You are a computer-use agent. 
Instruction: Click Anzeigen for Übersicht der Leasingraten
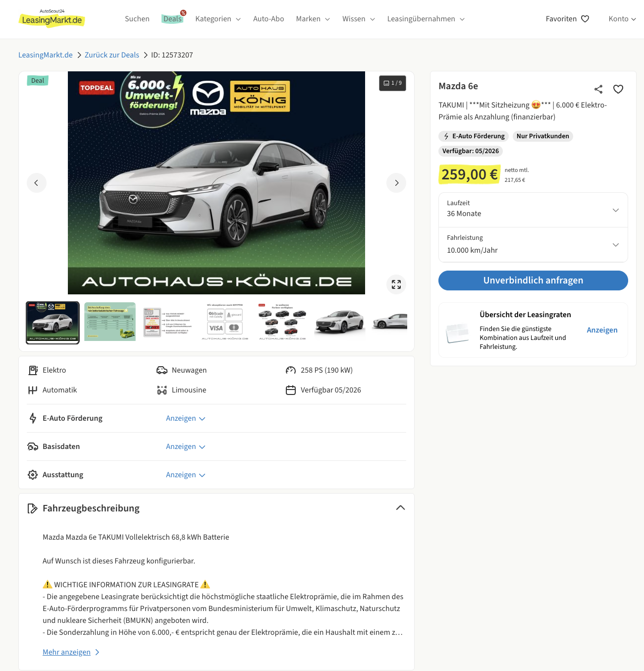(602, 330)
